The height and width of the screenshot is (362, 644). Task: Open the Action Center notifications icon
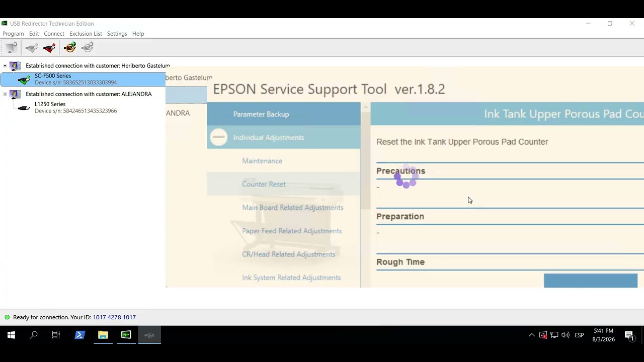pos(629,335)
